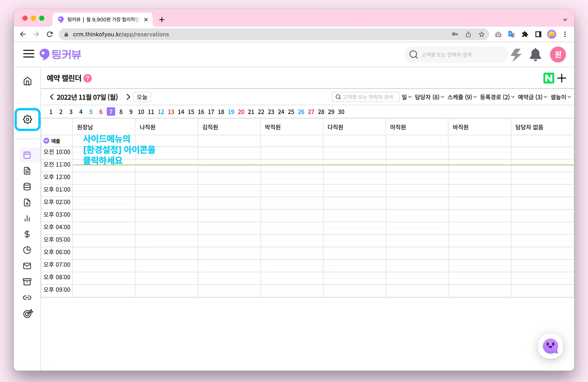Expand the 스케쥴 (9) filter dropdown
This screenshot has height=382, width=588.
pyautogui.click(x=462, y=97)
